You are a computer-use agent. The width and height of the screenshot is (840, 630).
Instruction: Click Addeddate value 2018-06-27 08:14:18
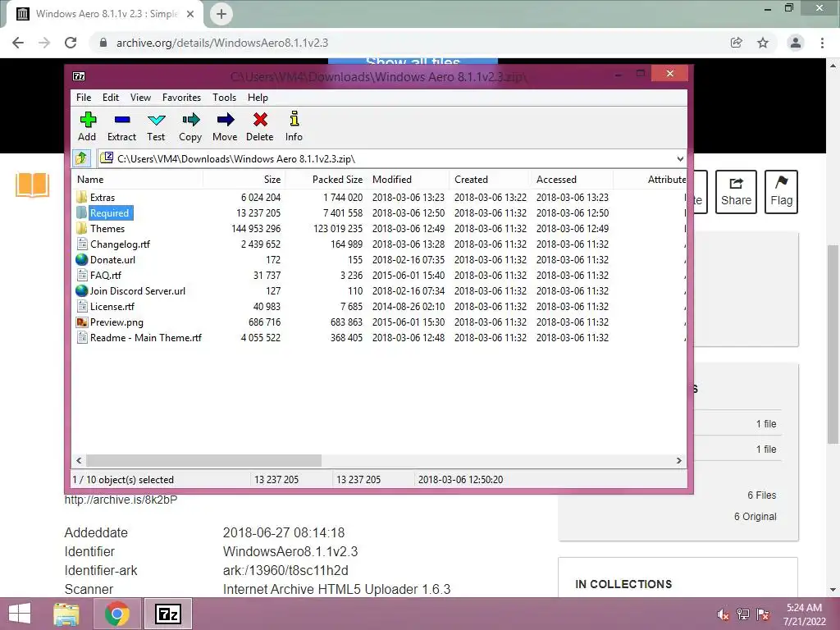click(x=283, y=532)
